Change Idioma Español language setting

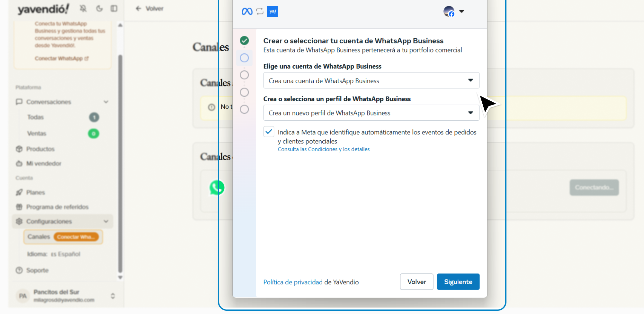[x=54, y=254]
